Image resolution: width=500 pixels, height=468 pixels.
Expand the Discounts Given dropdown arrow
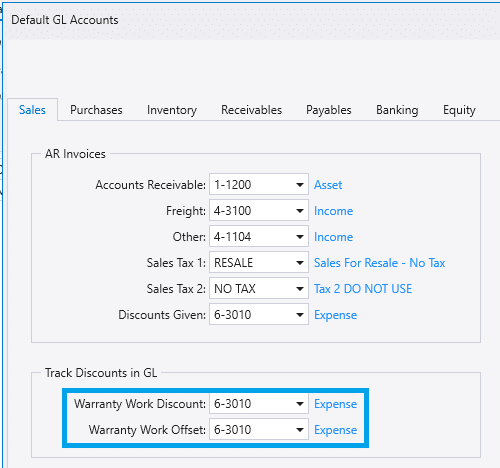tap(300, 315)
